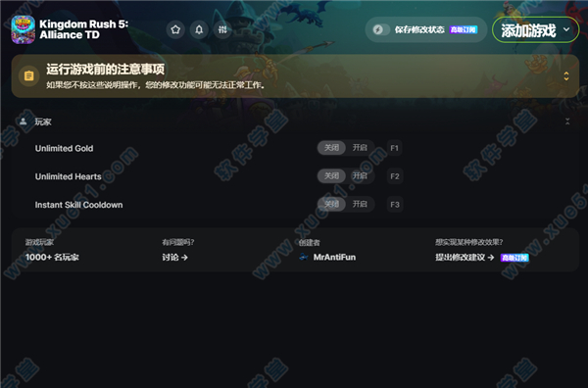Click the 玩家 section label

pos(43,121)
